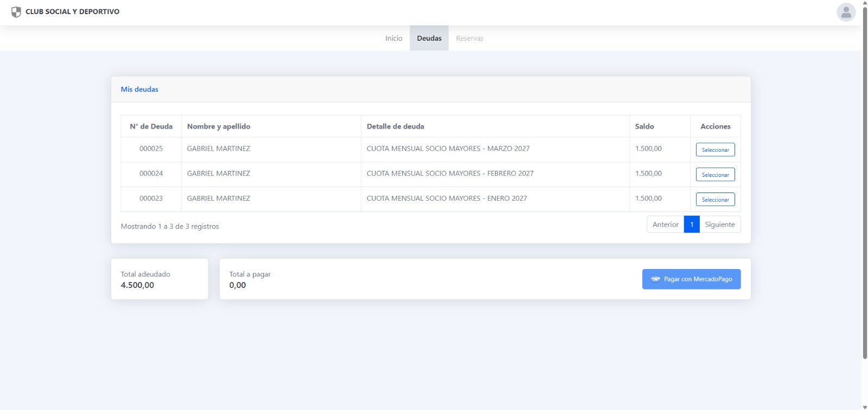Go to the Inicio tab
The width and height of the screenshot is (868, 410).
point(393,39)
